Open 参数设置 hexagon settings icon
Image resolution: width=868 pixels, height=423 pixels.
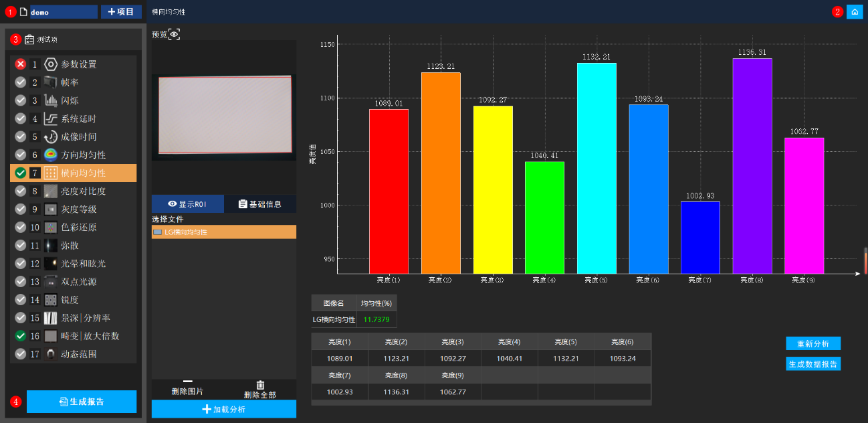[x=51, y=64]
